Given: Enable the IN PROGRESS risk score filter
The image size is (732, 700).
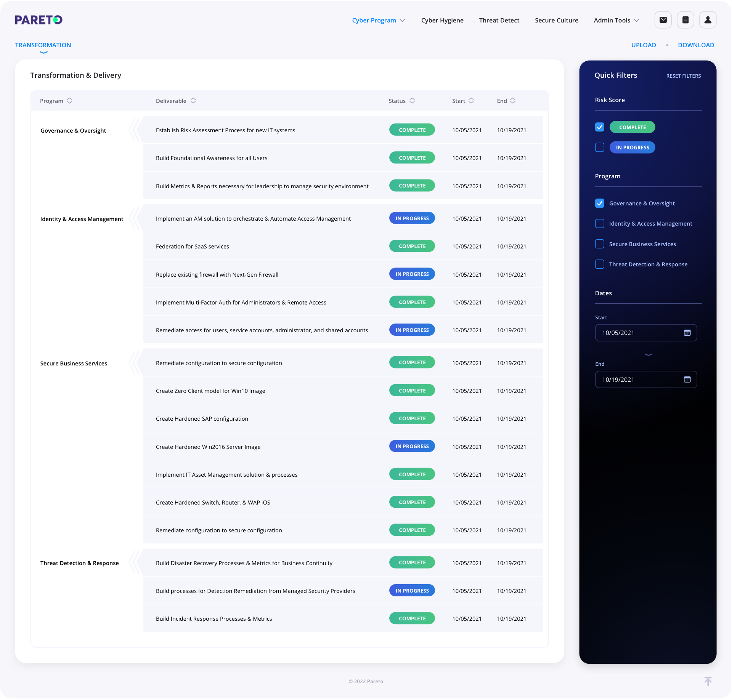Looking at the screenshot, I should [x=599, y=147].
